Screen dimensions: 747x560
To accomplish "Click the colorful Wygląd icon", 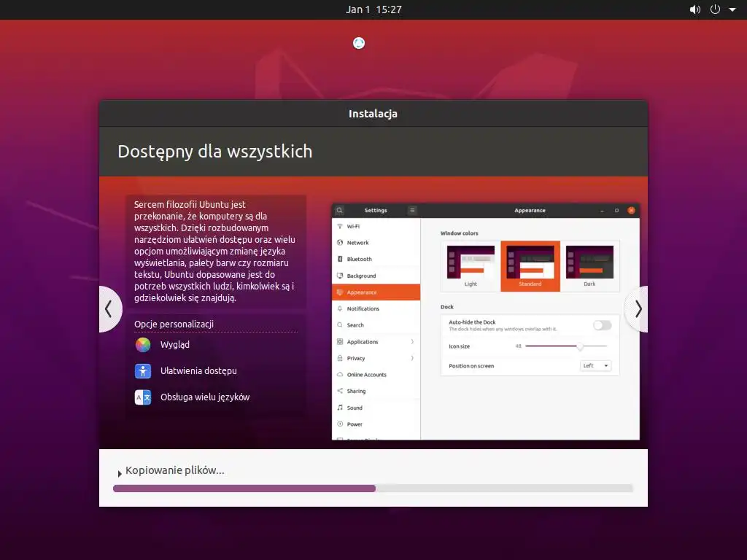I will pos(143,344).
